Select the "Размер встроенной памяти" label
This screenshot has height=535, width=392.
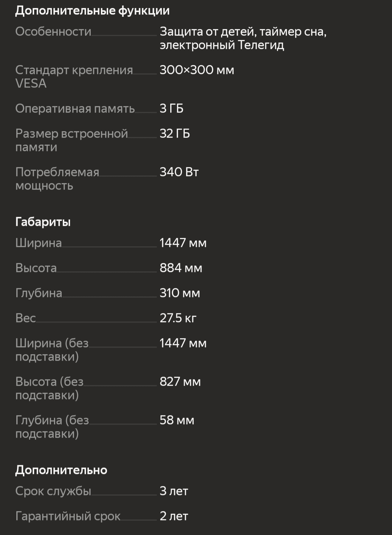point(72,140)
